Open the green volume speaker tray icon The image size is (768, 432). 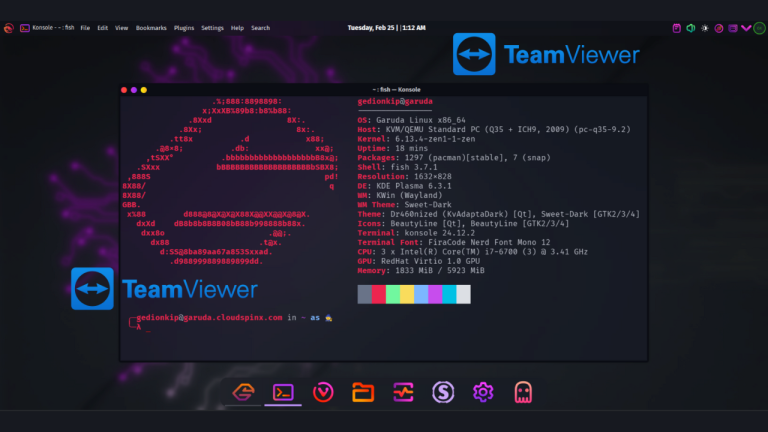(x=691, y=28)
